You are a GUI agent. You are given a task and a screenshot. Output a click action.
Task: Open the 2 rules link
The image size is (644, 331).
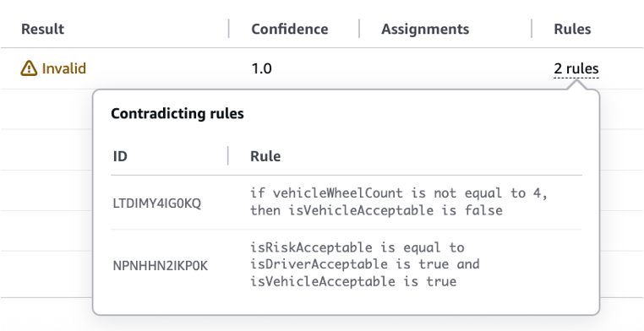[576, 68]
